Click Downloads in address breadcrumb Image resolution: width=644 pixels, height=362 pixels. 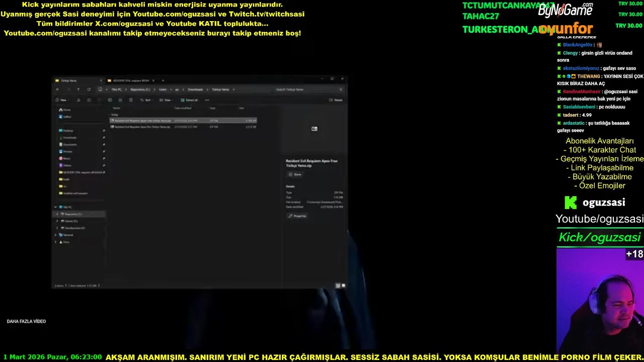click(195, 89)
